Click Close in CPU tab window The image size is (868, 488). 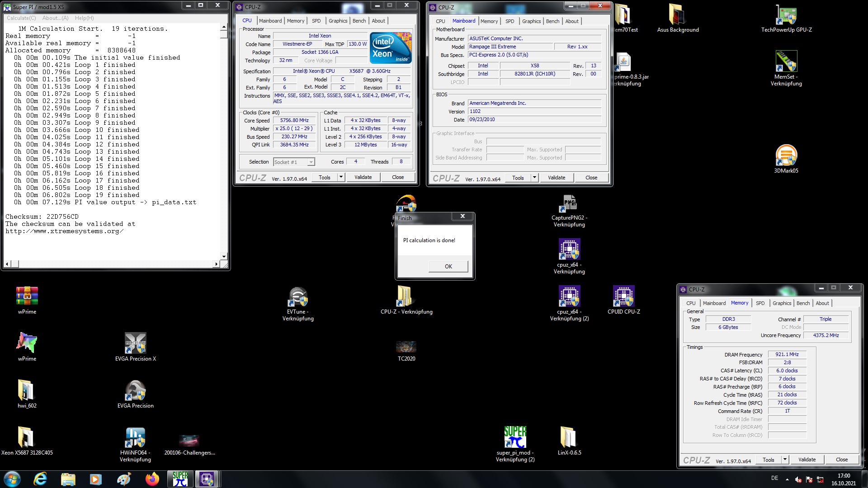click(x=398, y=177)
